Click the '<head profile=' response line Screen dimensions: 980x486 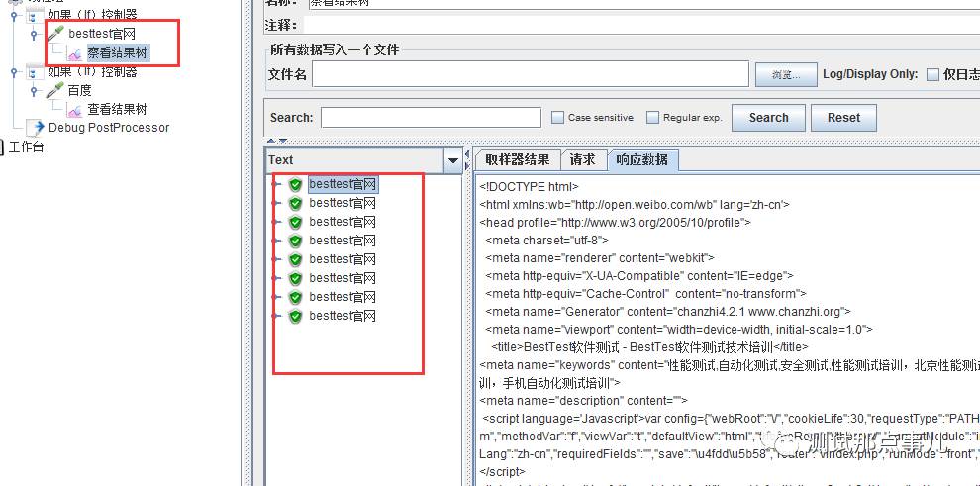615,222
